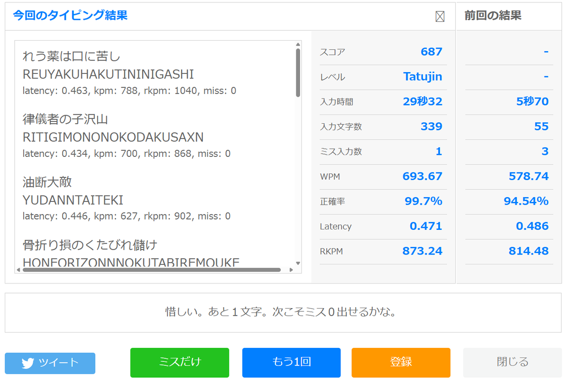
Task: Click the horizontal scrollbar thumb in results list
Action: pos(152,270)
